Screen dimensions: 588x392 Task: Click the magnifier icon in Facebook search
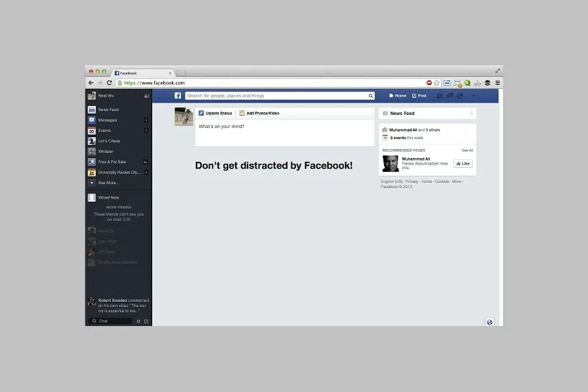tap(370, 95)
